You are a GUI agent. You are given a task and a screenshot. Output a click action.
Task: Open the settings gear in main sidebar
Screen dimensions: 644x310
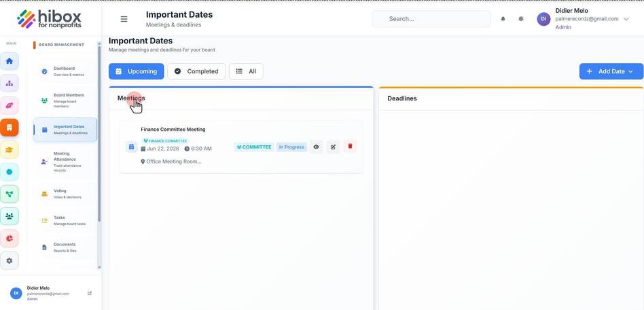(10, 260)
